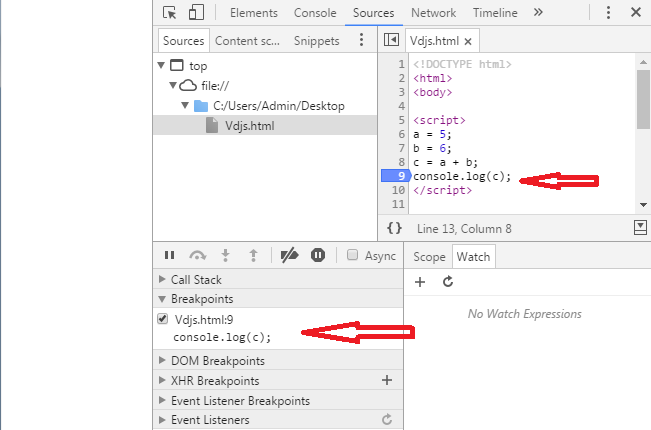The image size is (651, 430).
Task: Pretty print the source with {} icon
Action: [x=394, y=228]
